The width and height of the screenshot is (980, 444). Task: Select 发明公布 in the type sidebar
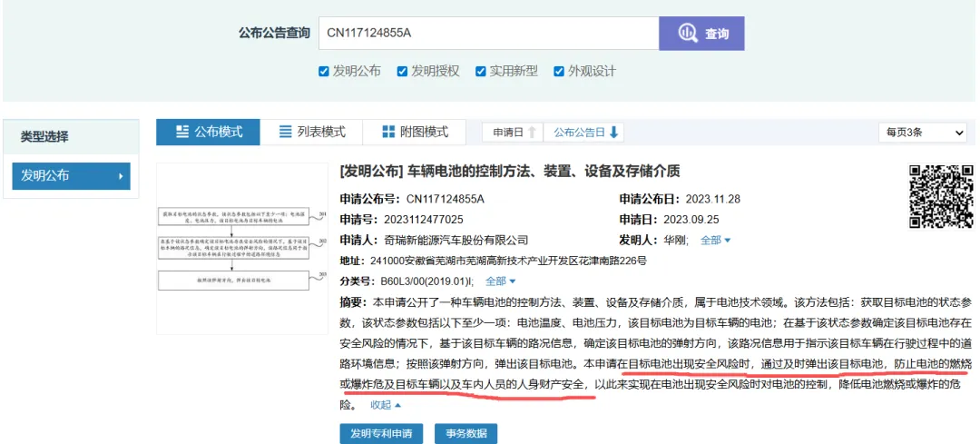point(71,176)
